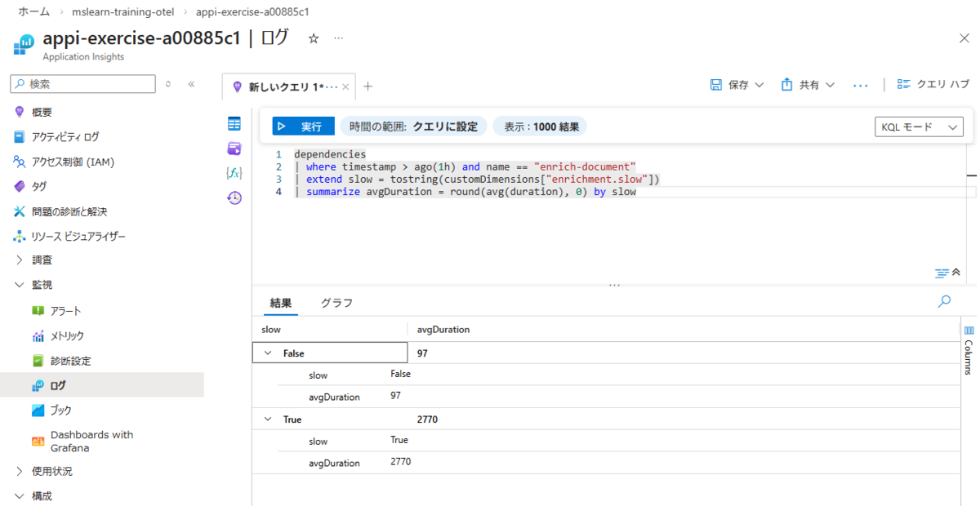This screenshot has height=506, width=980.
Task: Go to appi-exercise-a00885c1 breadcrumb
Action: pos(252,12)
